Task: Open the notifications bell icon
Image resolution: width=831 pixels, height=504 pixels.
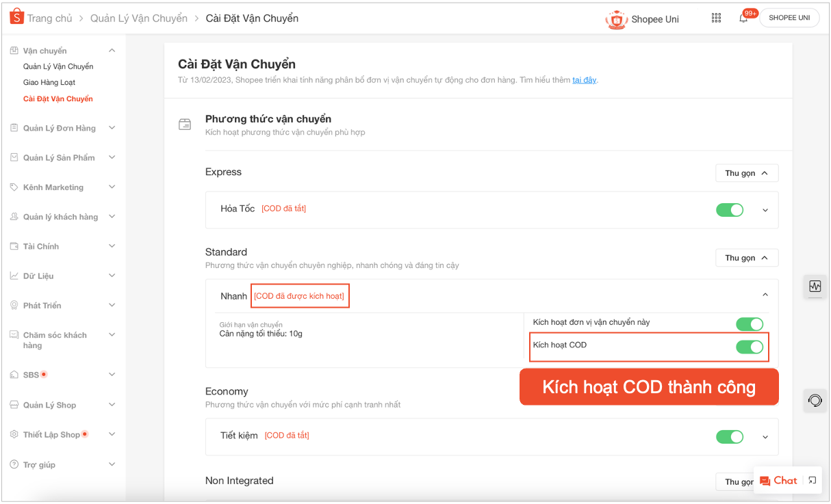Action: click(x=743, y=18)
